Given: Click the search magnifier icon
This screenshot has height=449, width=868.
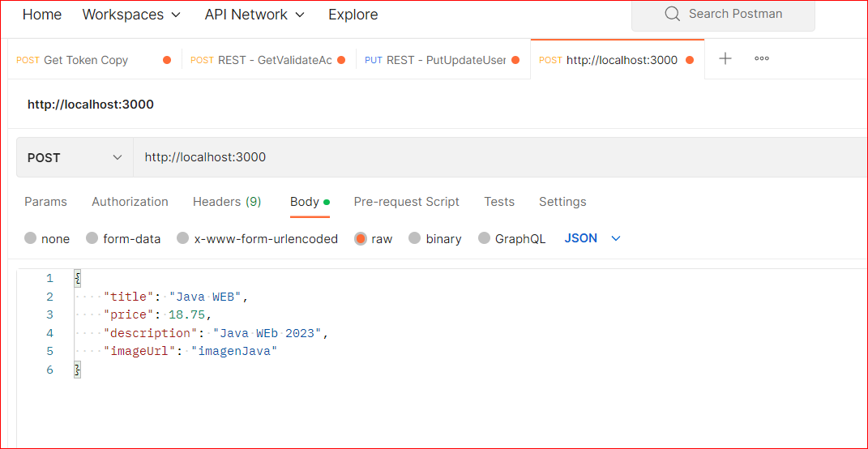Looking at the screenshot, I should (672, 14).
